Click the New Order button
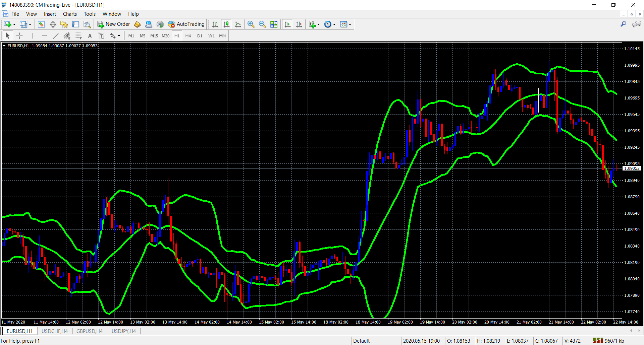 coord(114,24)
